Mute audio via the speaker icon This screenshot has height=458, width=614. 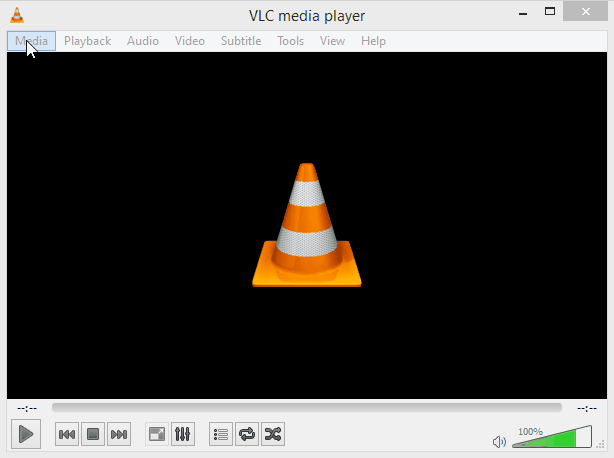click(499, 442)
